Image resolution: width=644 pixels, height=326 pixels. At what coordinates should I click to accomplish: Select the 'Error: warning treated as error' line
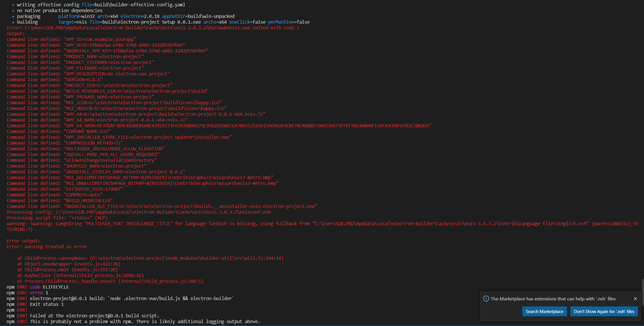click(x=47, y=247)
